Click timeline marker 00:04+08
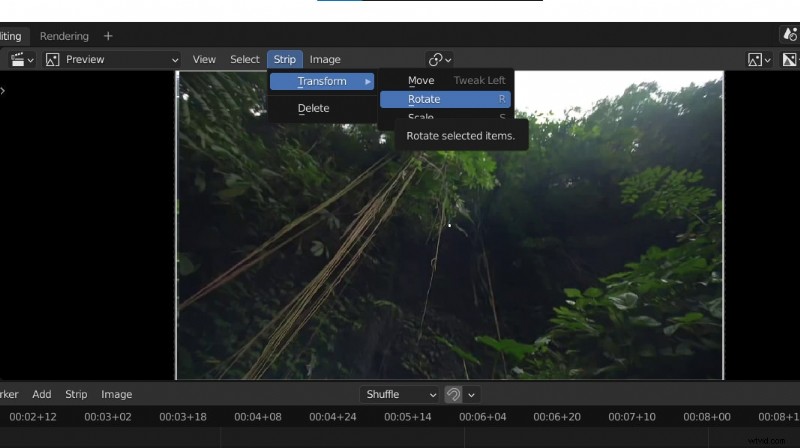Image resolution: width=800 pixels, height=448 pixels. pos(258,417)
